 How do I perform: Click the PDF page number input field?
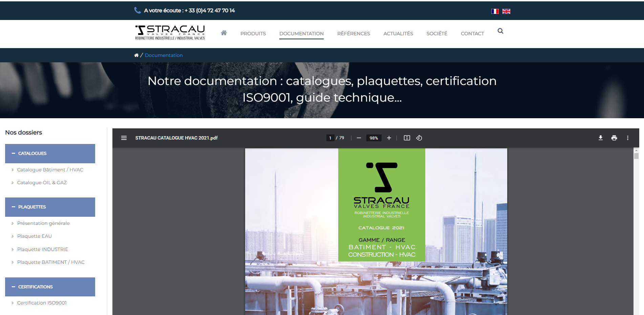pyautogui.click(x=330, y=138)
